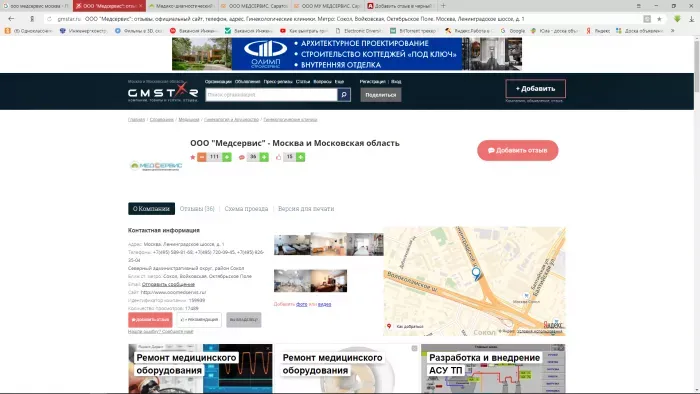This screenshot has height=394, width=700.
Task: Click the red marker icon near 'Как добраться'
Action: pyautogui.click(x=389, y=326)
